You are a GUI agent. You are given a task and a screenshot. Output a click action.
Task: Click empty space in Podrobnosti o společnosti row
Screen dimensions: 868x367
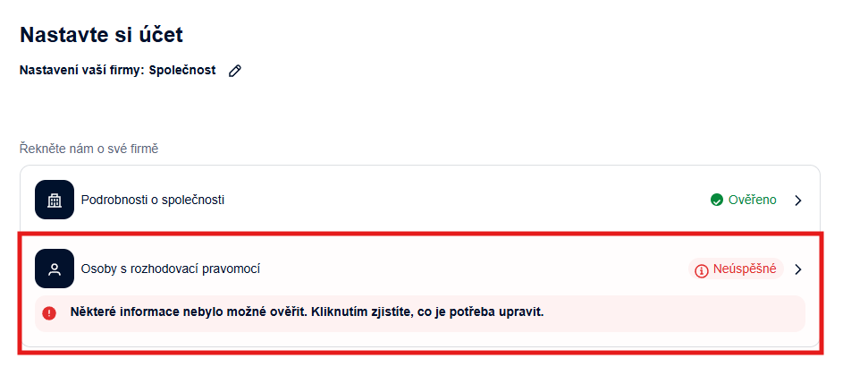click(465, 200)
